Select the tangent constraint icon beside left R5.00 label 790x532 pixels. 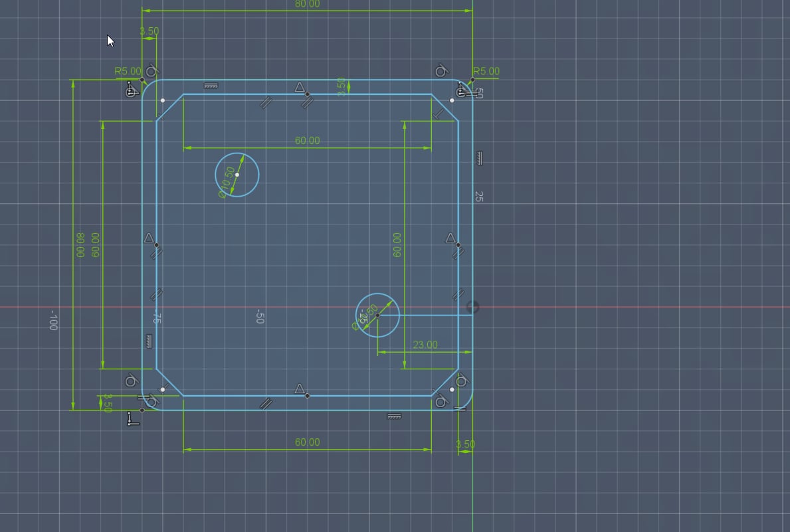(x=151, y=70)
